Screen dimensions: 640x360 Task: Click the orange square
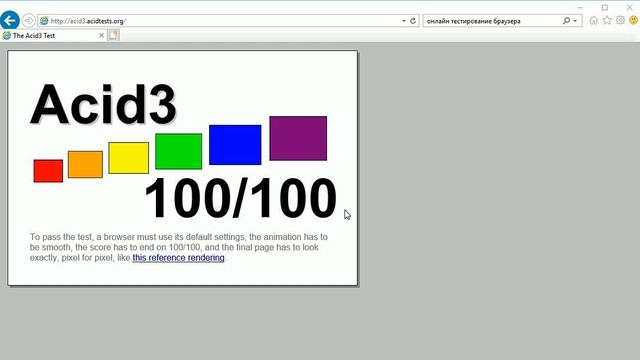click(85, 164)
